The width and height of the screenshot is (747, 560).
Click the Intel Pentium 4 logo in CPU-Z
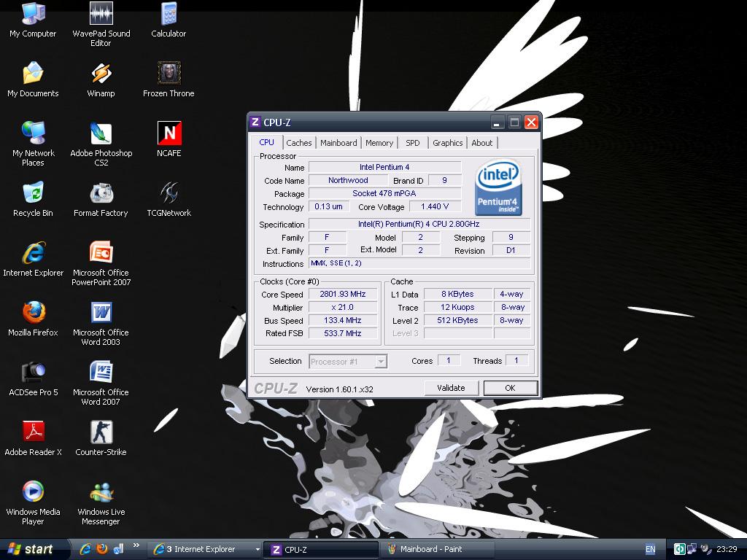pos(498,187)
